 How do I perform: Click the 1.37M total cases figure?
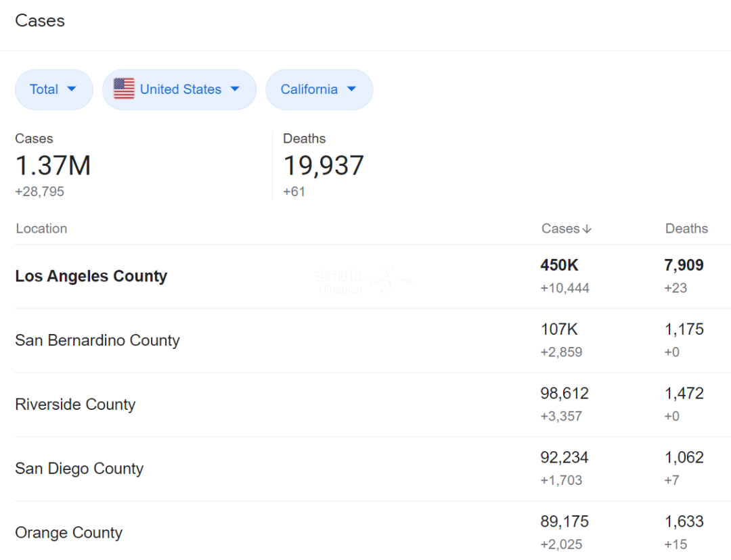[x=53, y=166]
